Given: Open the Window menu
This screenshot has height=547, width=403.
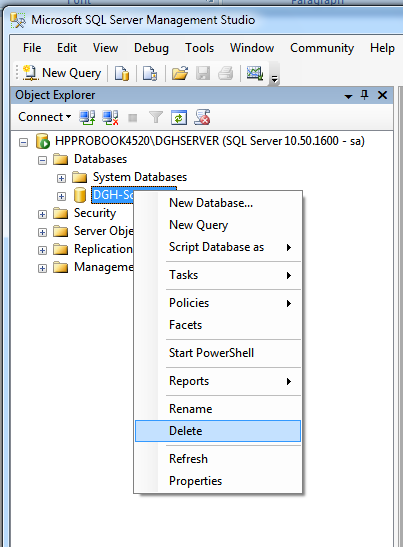Looking at the screenshot, I should (x=252, y=48).
